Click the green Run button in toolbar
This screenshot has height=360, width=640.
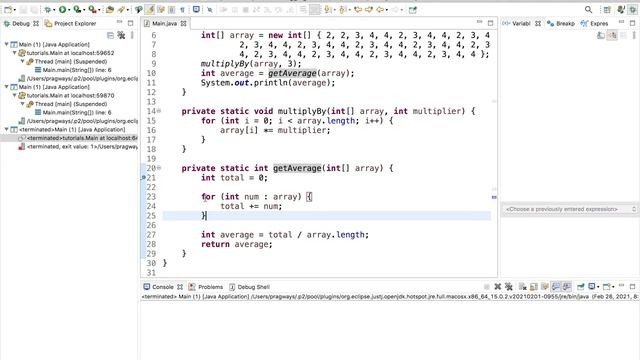[x=62, y=9]
